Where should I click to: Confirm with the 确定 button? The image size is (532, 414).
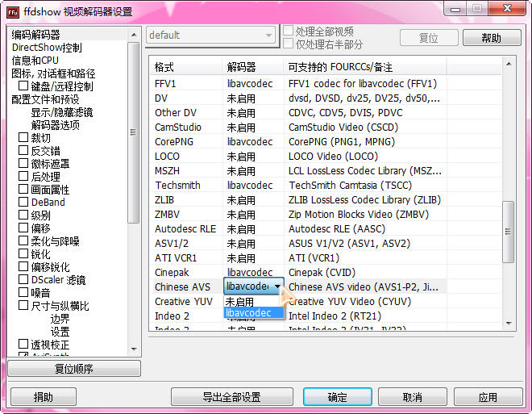tap(338, 397)
